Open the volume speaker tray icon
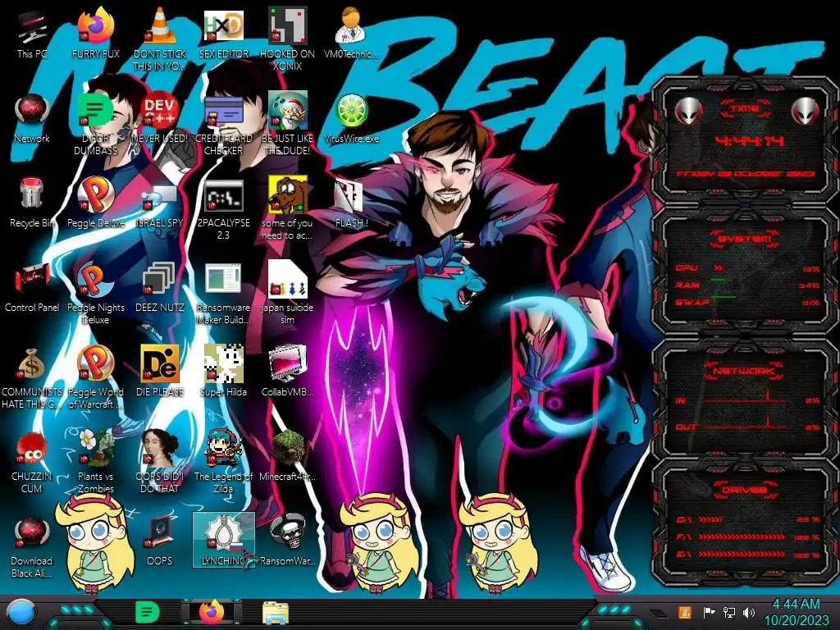Image resolution: width=840 pixels, height=630 pixels. (749, 612)
